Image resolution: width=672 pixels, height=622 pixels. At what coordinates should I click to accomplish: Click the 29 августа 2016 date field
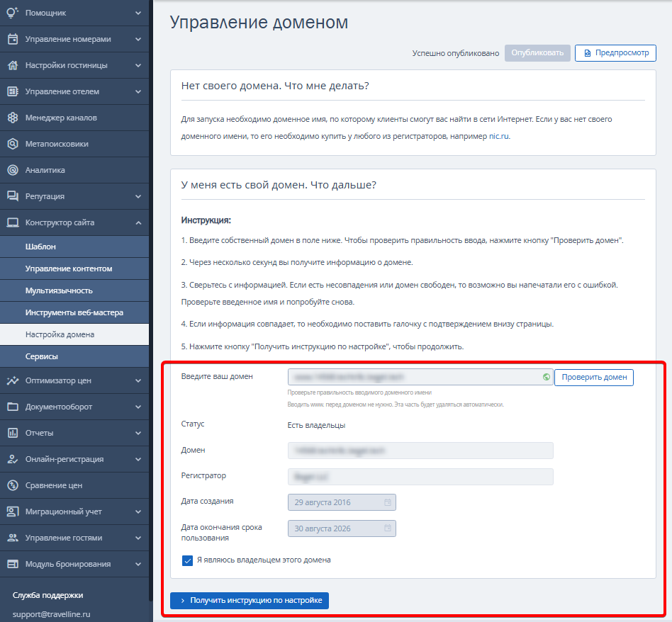tap(342, 502)
